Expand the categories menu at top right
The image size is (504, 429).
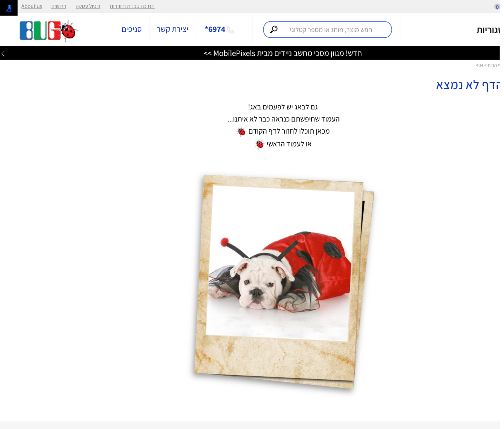pyautogui.click(x=488, y=30)
